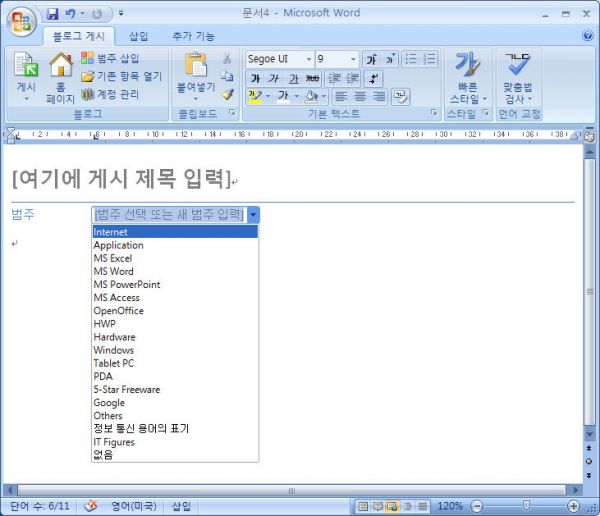
Task: Click the text direction icon
Action: click(x=373, y=78)
